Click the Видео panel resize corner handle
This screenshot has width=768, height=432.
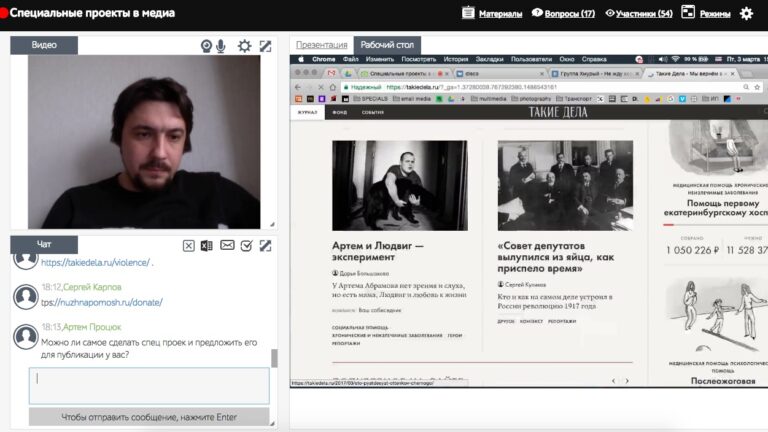tap(272, 224)
